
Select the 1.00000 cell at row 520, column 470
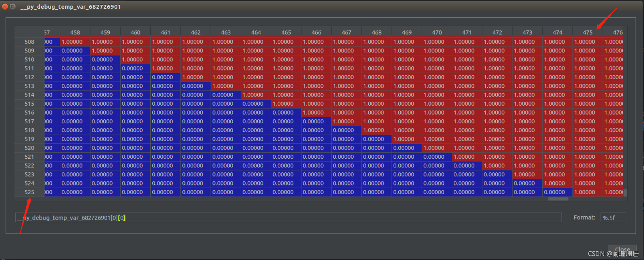[x=437, y=148]
